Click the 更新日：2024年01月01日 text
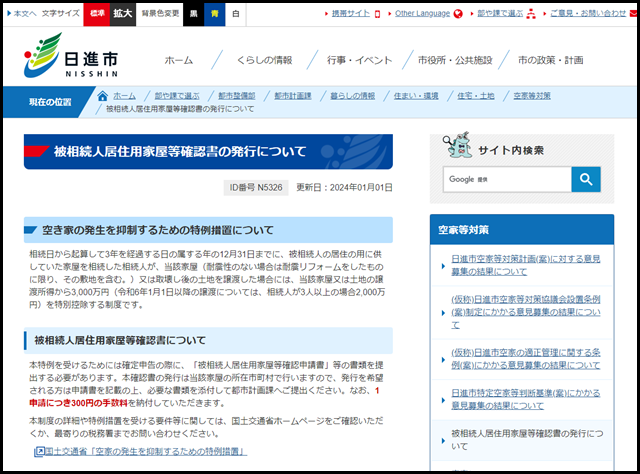 coord(344,188)
